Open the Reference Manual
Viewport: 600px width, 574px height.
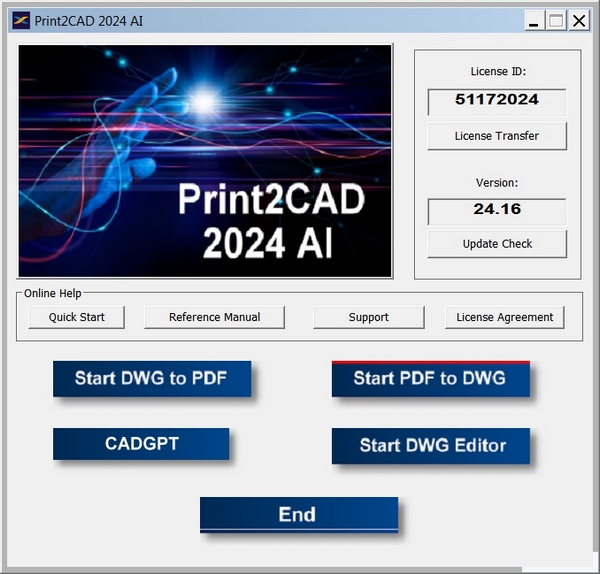(214, 317)
